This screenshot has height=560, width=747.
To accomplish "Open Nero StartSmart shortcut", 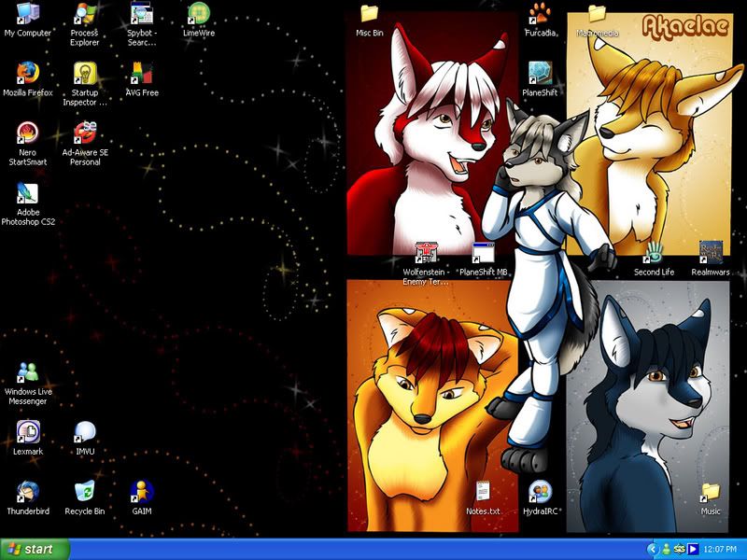I will 28,145.
